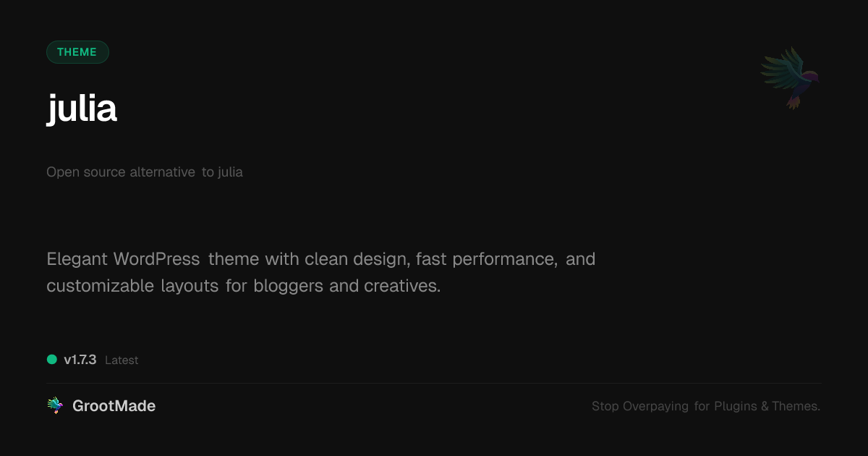Click the large colorful bird logo
The width and height of the screenshot is (868, 456).
(x=790, y=77)
